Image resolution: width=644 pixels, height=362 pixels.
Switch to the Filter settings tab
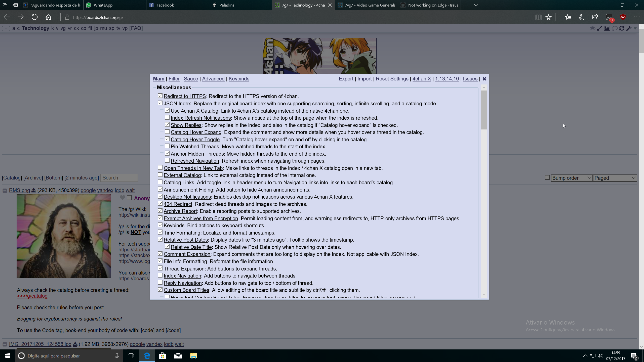point(174,79)
